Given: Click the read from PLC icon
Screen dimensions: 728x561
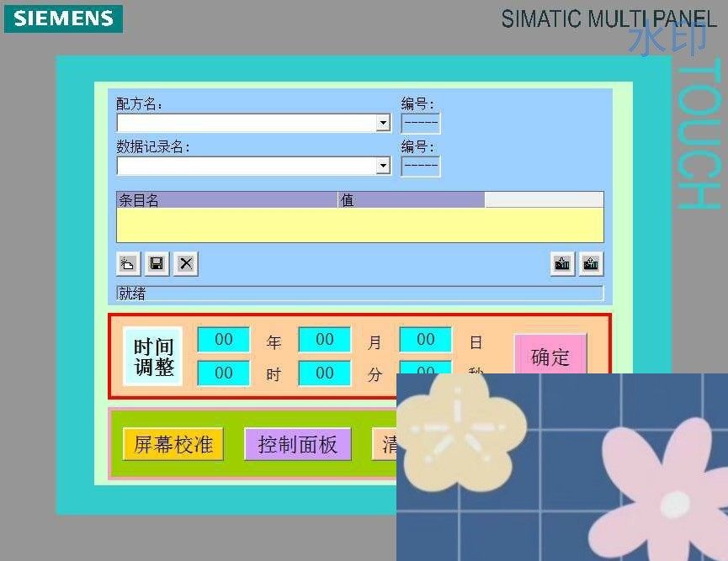Looking at the screenshot, I should pos(591,264).
